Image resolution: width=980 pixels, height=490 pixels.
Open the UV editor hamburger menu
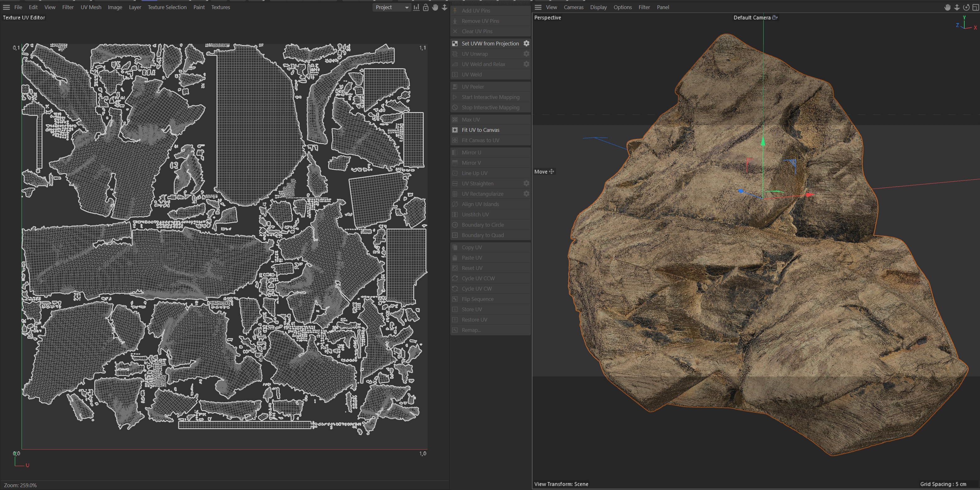pos(7,7)
